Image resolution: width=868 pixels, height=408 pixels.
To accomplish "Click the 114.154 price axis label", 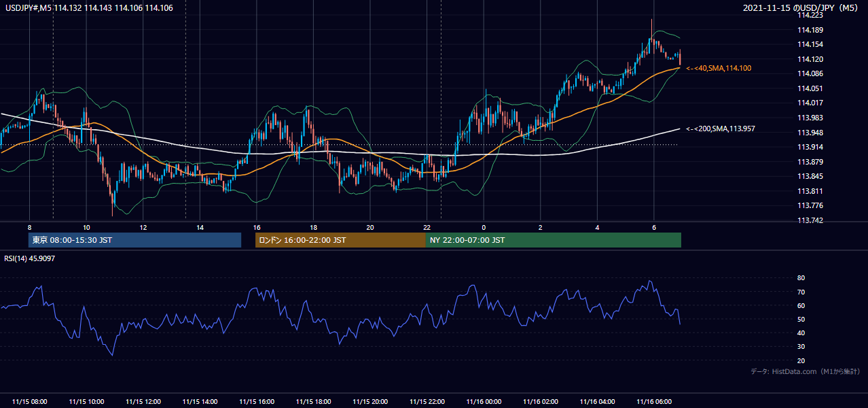I will click(810, 44).
